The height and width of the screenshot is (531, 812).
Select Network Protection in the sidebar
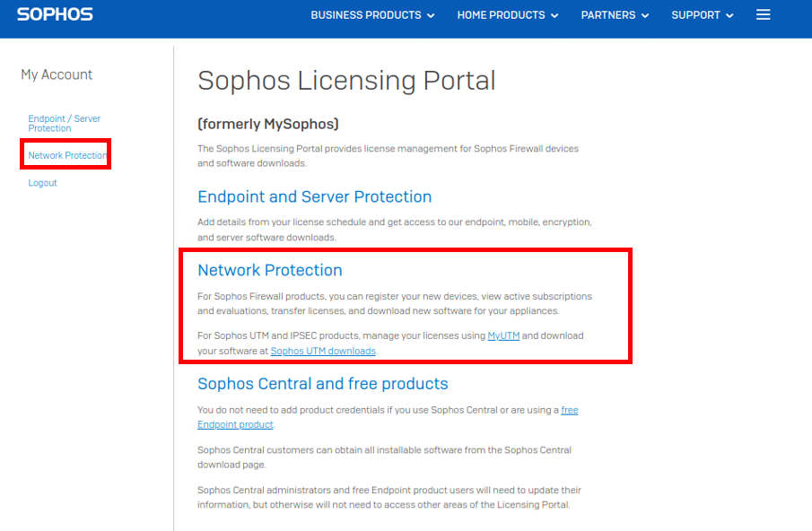point(67,155)
